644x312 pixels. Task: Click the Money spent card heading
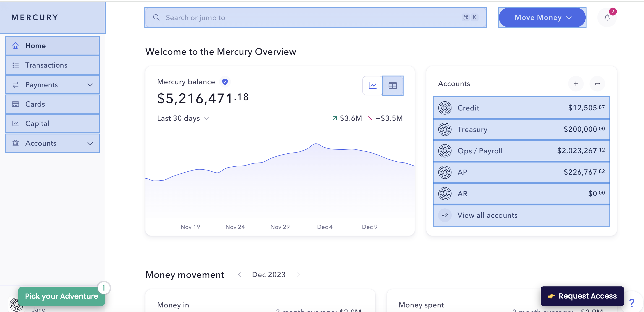pos(421,305)
